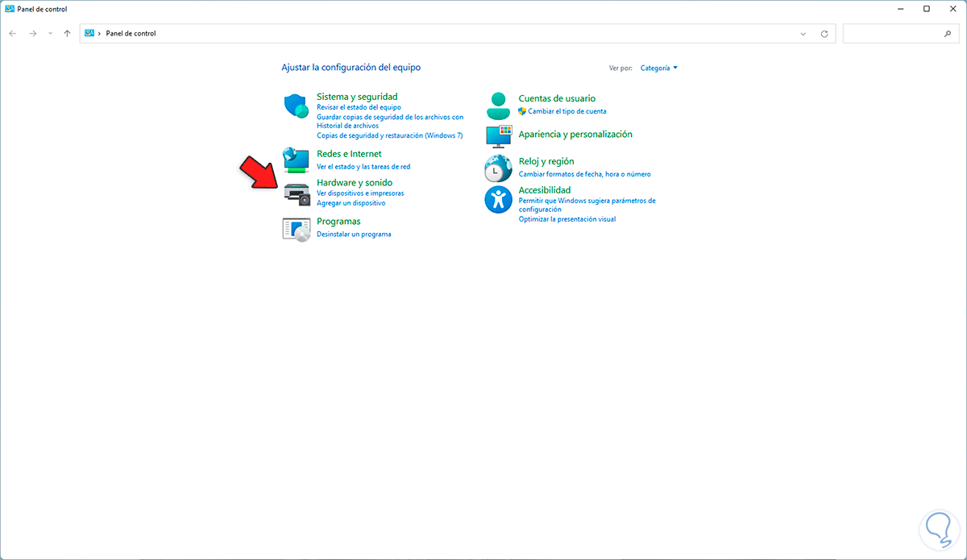Screen dimensions: 967x560
Task: Click the up one level arrow
Action: coord(67,34)
